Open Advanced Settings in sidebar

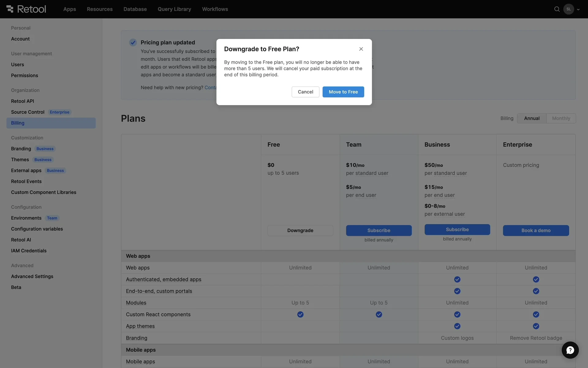click(x=32, y=277)
